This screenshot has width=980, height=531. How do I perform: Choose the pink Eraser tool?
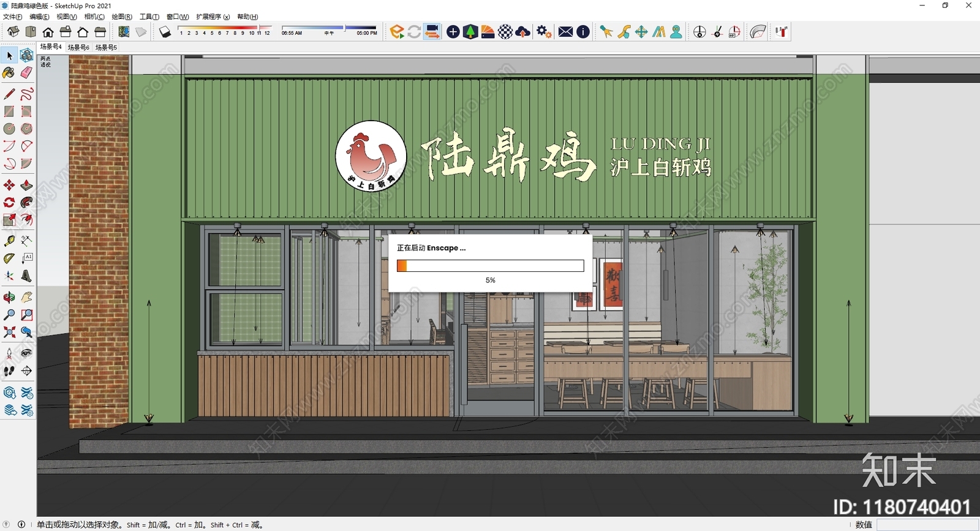[26, 73]
